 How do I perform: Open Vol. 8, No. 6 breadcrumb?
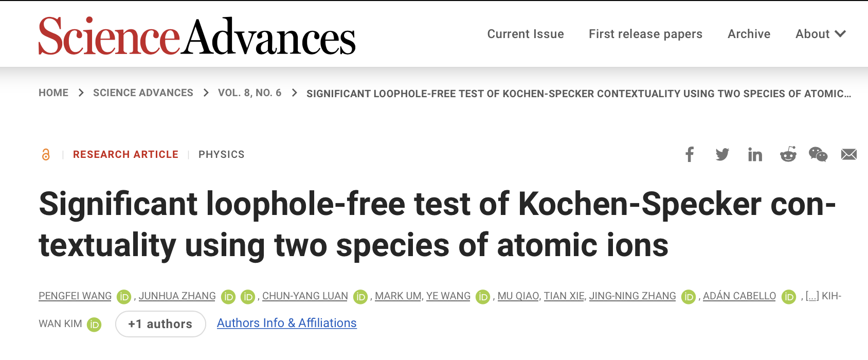coord(249,93)
